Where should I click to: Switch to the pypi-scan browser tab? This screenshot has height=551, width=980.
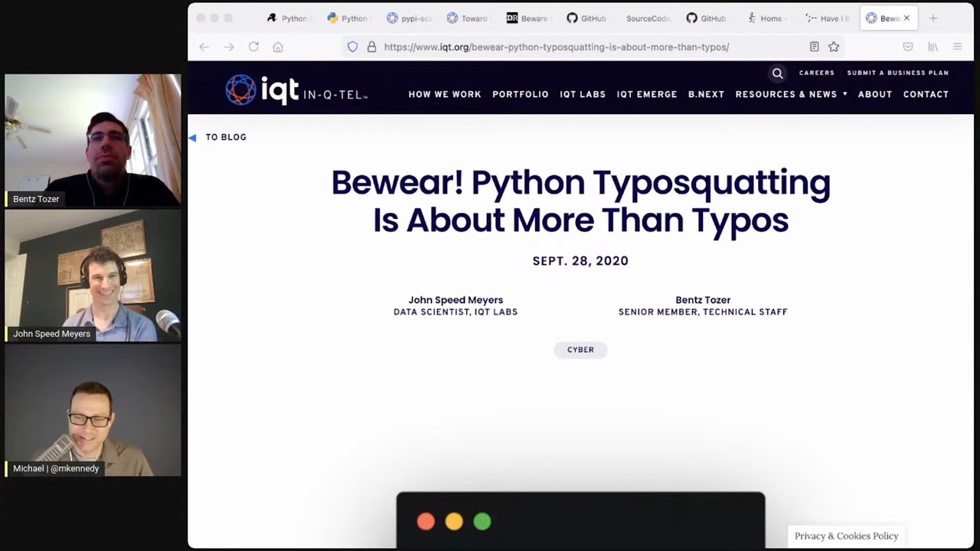[409, 18]
